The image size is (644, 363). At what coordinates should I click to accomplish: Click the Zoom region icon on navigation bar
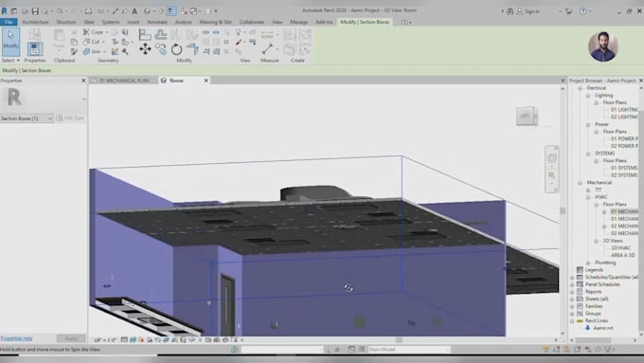[x=551, y=176]
